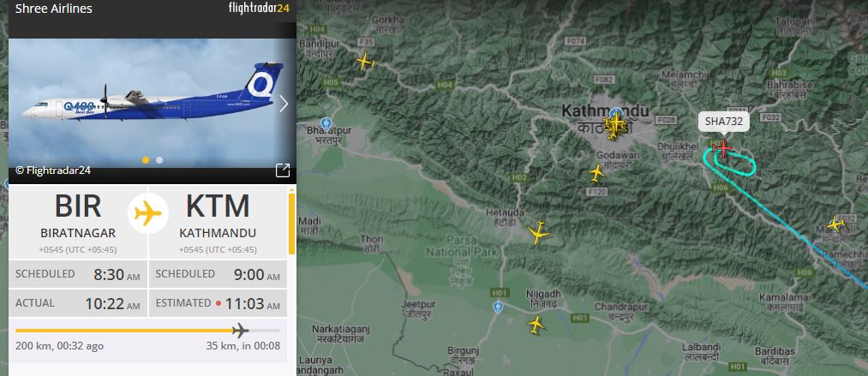Click the flight progress bar plane marker
The image size is (868, 376).
240,331
